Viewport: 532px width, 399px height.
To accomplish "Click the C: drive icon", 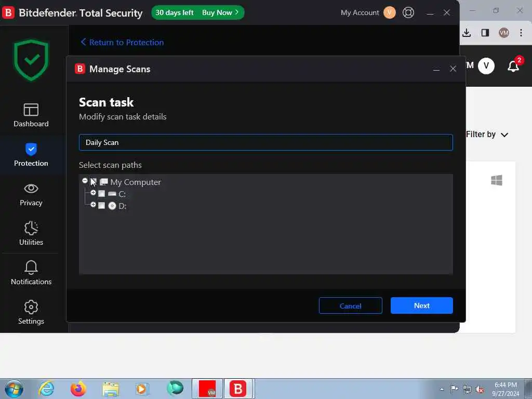I will point(112,194).
